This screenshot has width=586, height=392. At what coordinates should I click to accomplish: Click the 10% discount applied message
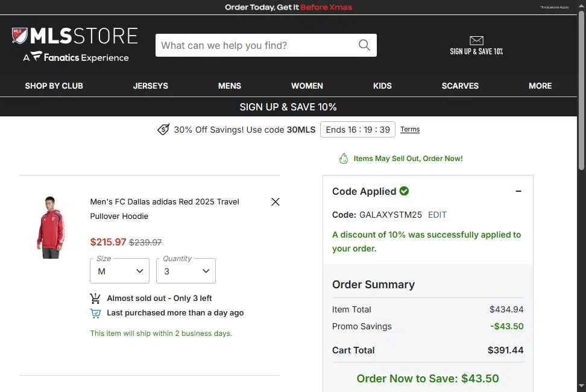coord(426,241)
